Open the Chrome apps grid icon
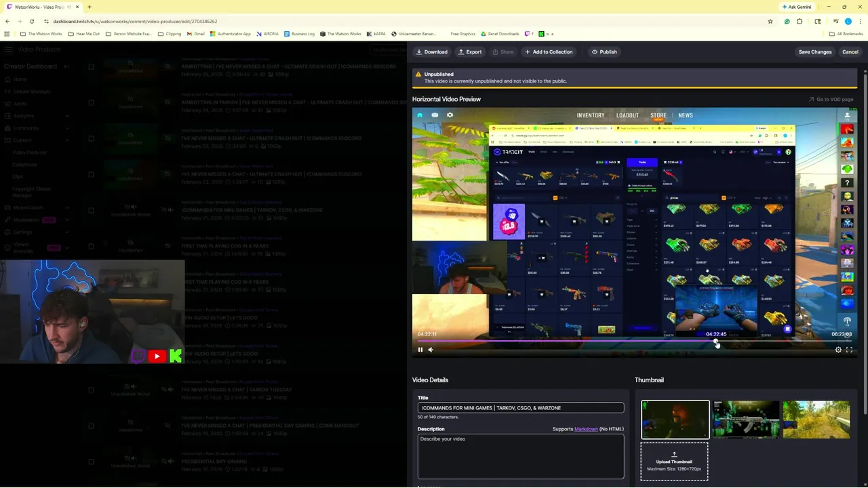The height and width of the screenshot is (488, 868). 7,34
